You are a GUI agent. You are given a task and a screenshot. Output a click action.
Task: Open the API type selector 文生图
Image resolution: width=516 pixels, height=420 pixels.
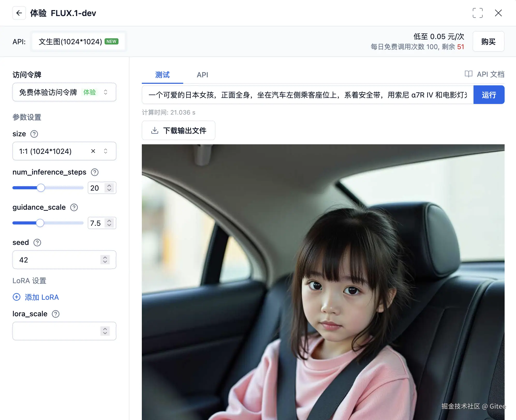(x=78, y=42)
